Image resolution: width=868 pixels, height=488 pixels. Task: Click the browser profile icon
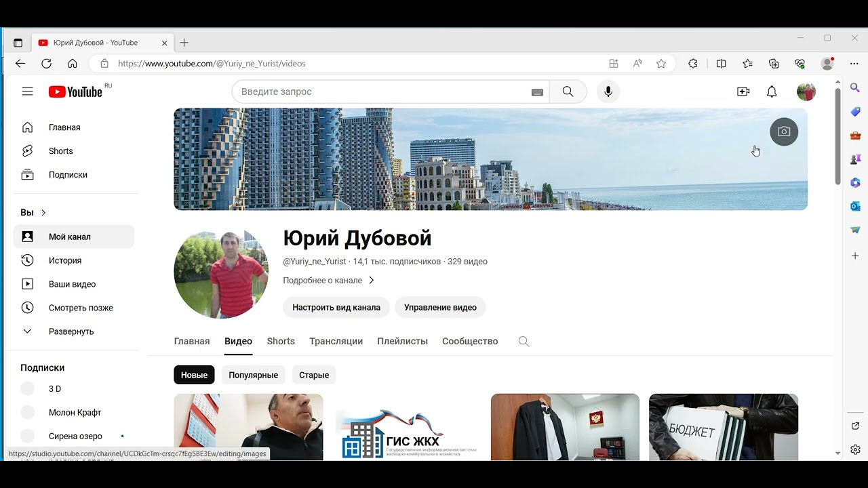click(x=827, y=64)
